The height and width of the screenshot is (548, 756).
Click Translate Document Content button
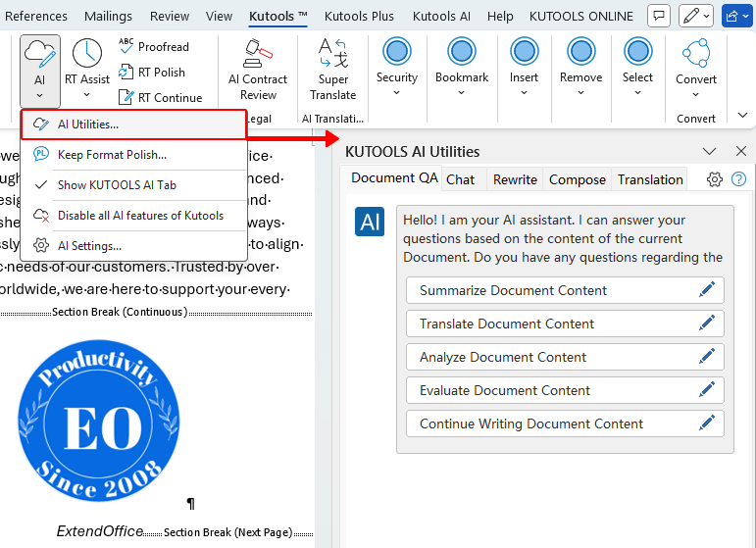point(565,324)
